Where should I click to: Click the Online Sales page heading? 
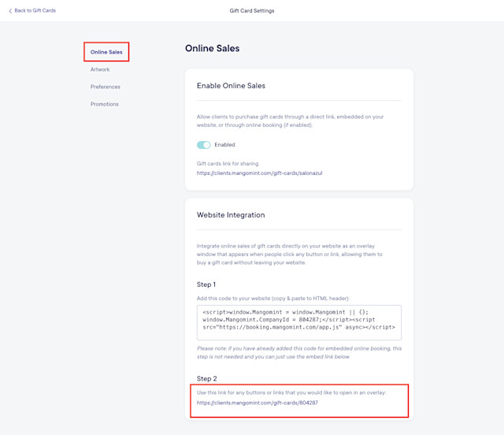(x=213, y=48)
